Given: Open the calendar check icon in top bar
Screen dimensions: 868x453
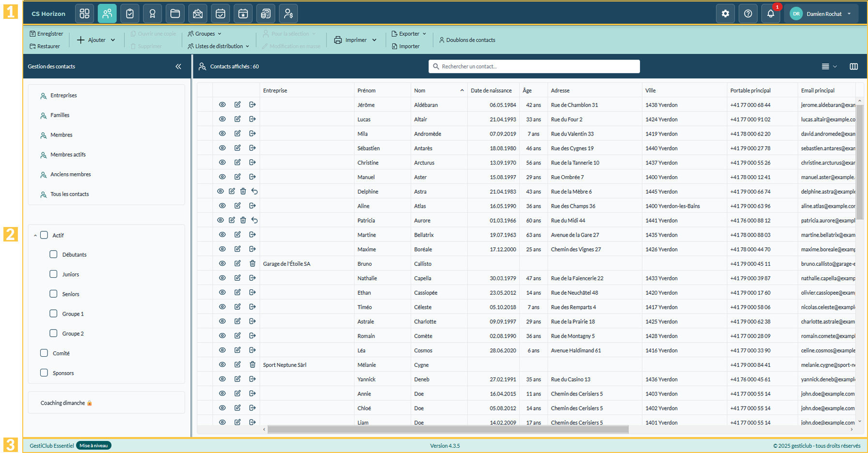Looking at the screenshot, I should [x=220, y=14].
